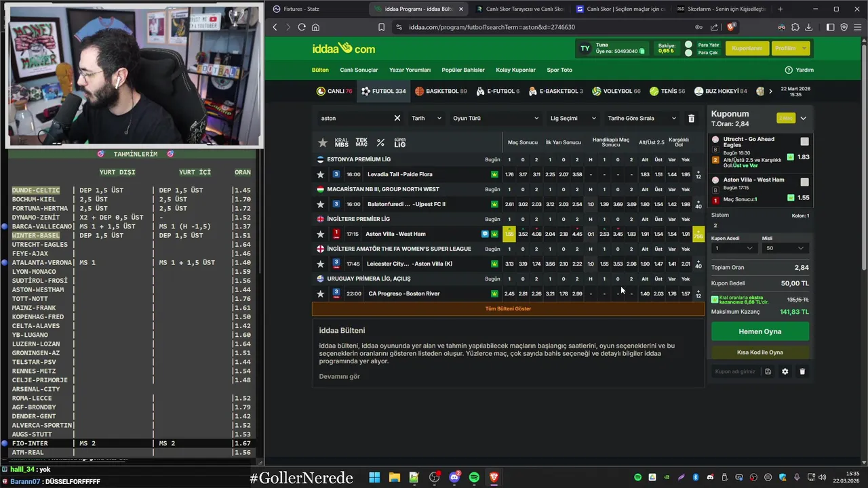The image size is (868, 488).
Task: Remove the Aston Villa - West Ham bet from the coupon
Action: [x=715, y=180]
